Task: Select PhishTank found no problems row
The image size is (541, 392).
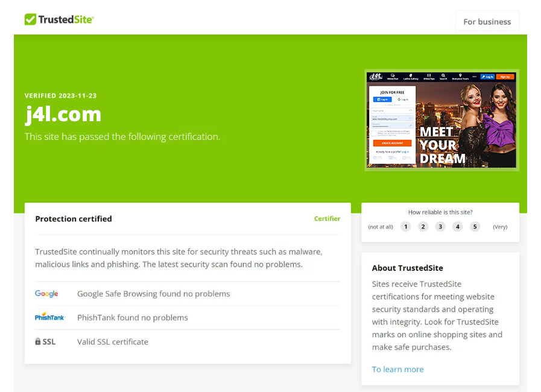Action: pyautogui.click(x=188, y=317)
